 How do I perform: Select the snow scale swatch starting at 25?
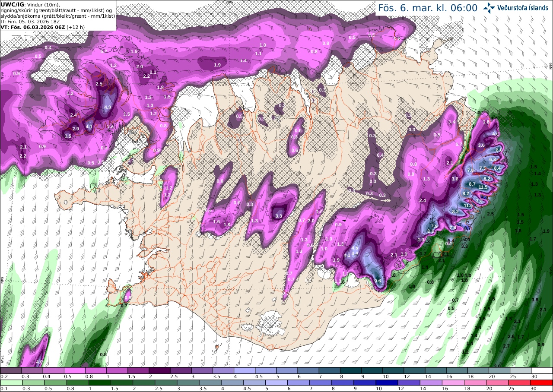coord(521,370)
